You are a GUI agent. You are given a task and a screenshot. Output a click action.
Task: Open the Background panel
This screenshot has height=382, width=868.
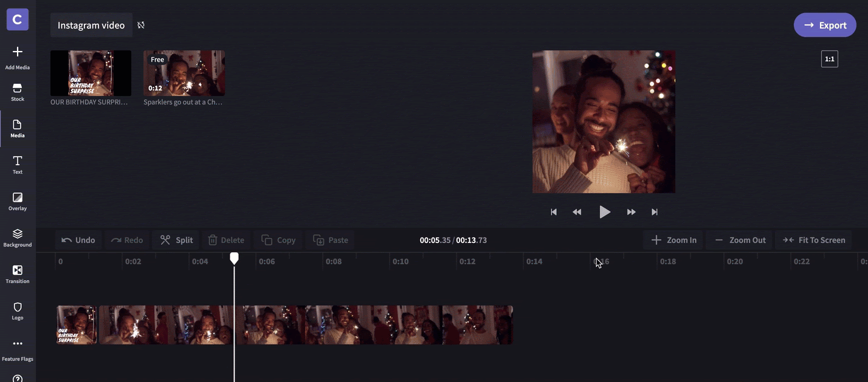[18, 238]
